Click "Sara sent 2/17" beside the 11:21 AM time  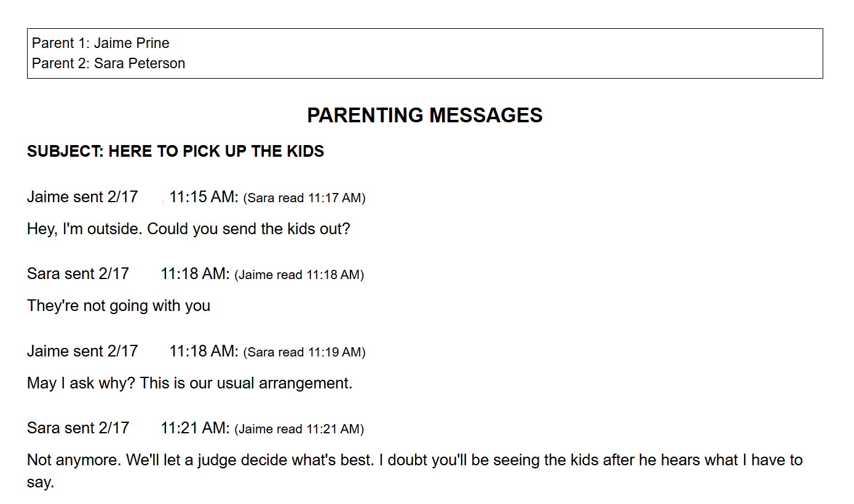click(x=78, y=428)
